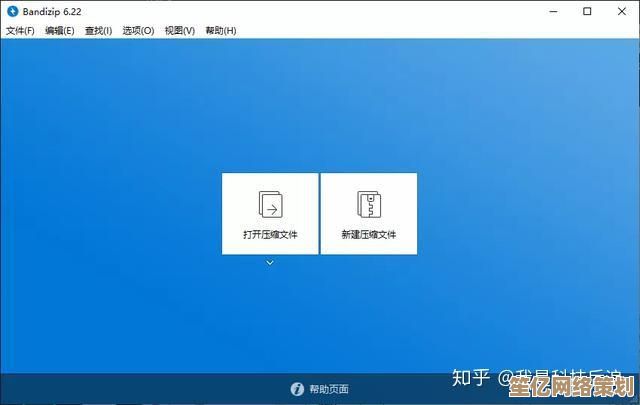Viewport: 640px width, 405px height.
Task: Minimize the Bandizip window
Action: click(553, 11)
